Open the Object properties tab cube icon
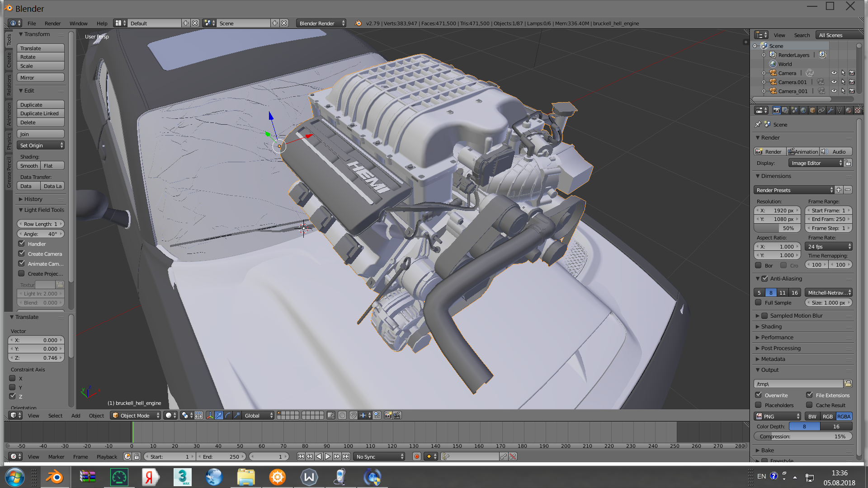The height and width of the screenshot is (488, 868). pyautogui.click(x=812, y=110)
